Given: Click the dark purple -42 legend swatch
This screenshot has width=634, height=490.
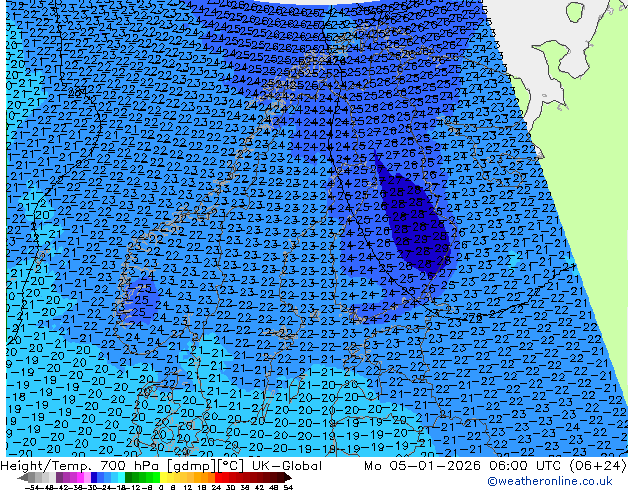Looking at the screenshot, I should pos(59,478).
